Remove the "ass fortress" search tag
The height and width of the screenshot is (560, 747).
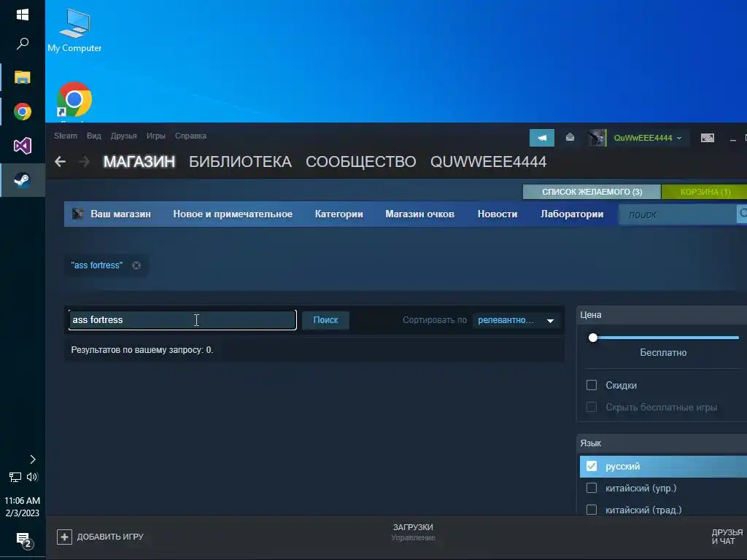tap(136, 265)
